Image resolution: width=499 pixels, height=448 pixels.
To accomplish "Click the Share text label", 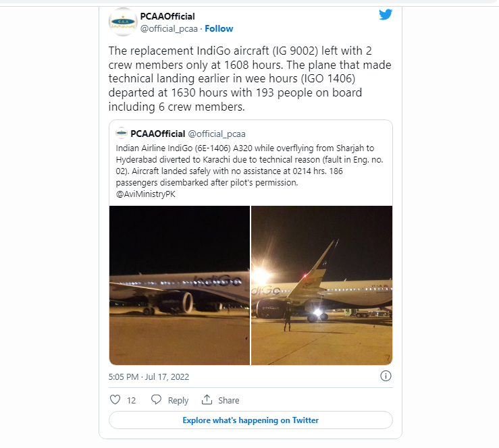I will [x=229, y=400].
